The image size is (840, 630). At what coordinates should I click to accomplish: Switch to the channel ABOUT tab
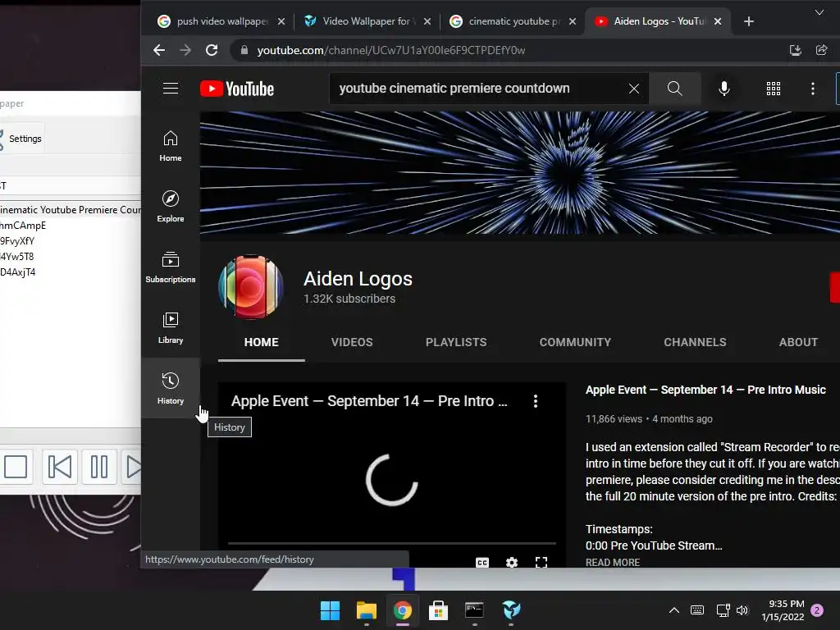pyautogui.click(x=798, y=342)
